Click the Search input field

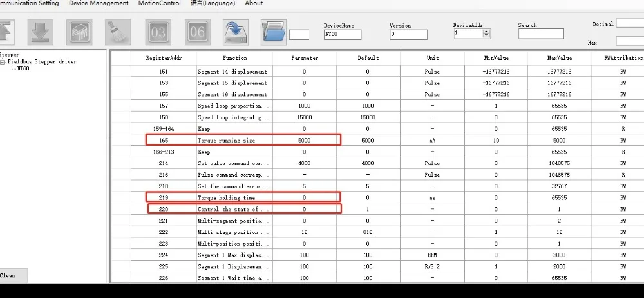pos(541,34)
